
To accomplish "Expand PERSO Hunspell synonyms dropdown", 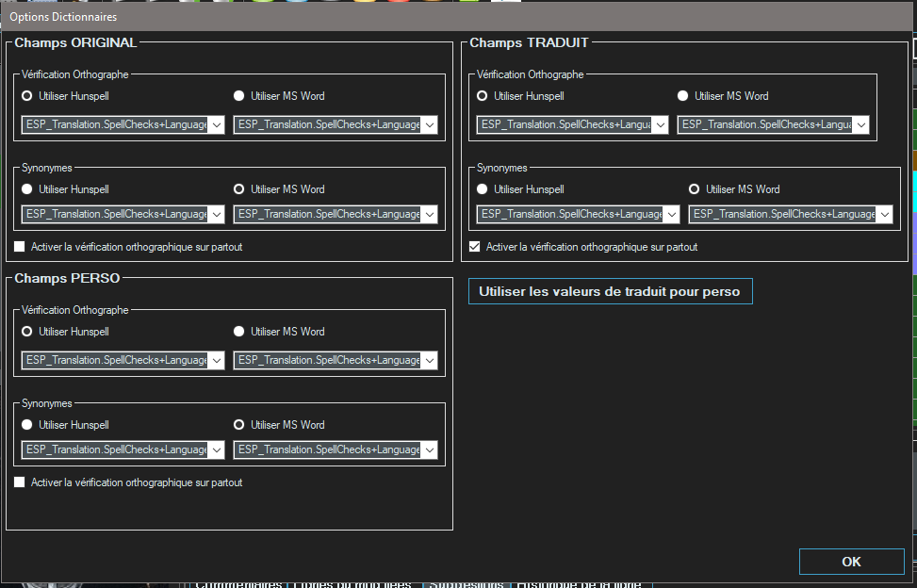I will tap(216, 450).
